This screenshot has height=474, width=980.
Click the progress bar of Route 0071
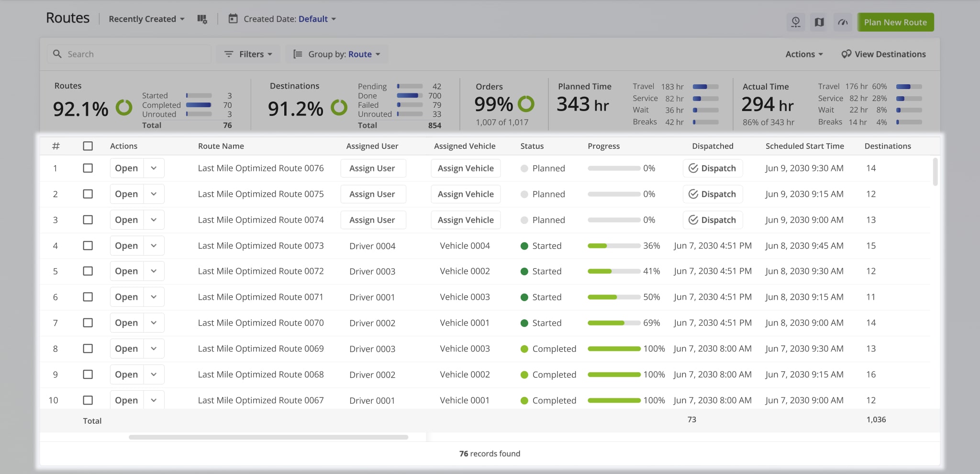tap(614, 297)
